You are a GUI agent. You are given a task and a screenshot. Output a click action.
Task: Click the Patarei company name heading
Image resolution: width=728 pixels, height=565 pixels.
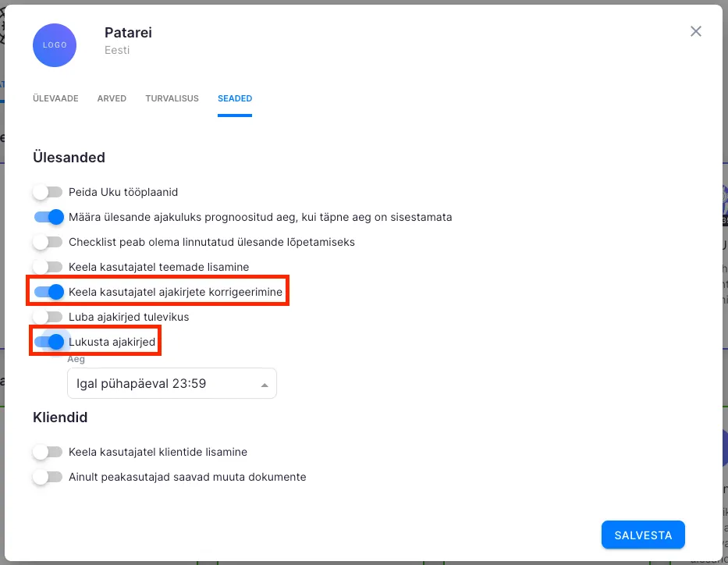(x=128, y=33)
